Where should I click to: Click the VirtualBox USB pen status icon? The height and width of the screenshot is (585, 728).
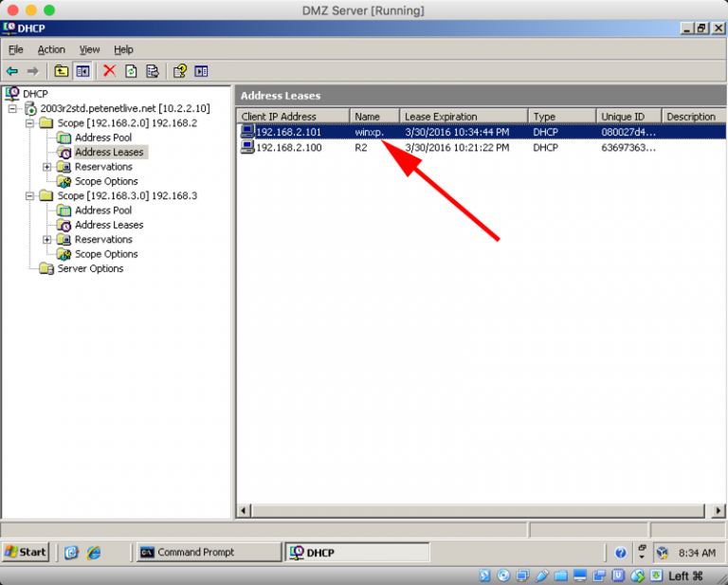pos(541,576)
